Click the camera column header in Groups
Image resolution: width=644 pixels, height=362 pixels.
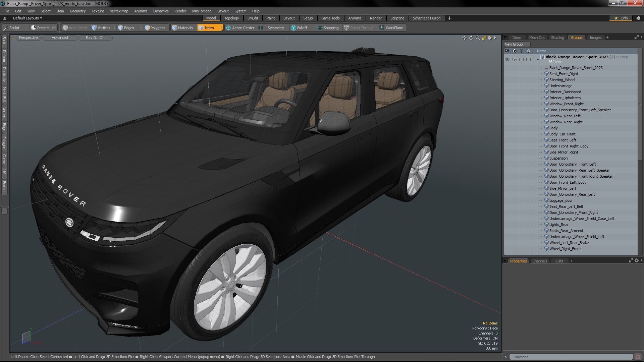514,51
